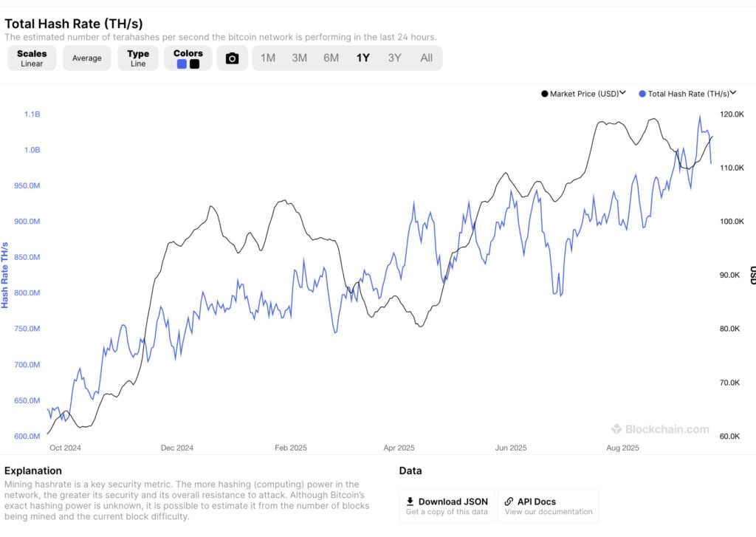The height and width of the screenshot is (537, 756).
Task: Click the API Docs link icon
Action: pyautogui.click(x=511, y=502)
